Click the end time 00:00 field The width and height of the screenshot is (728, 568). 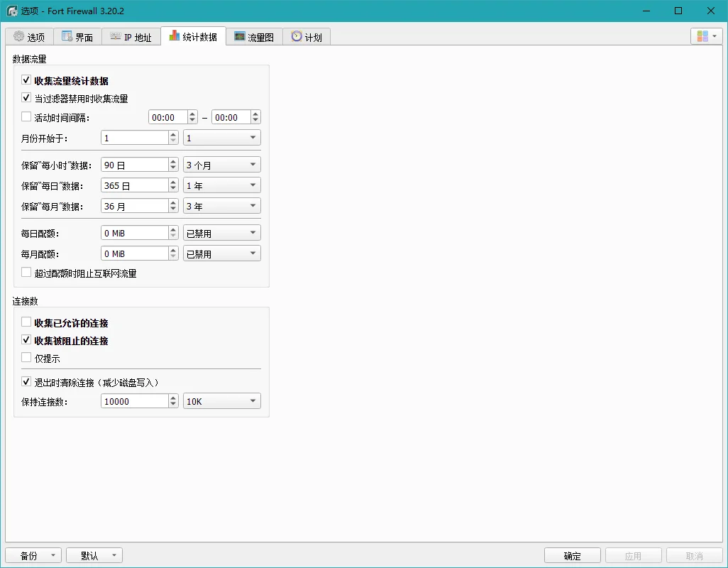(231, 117)
